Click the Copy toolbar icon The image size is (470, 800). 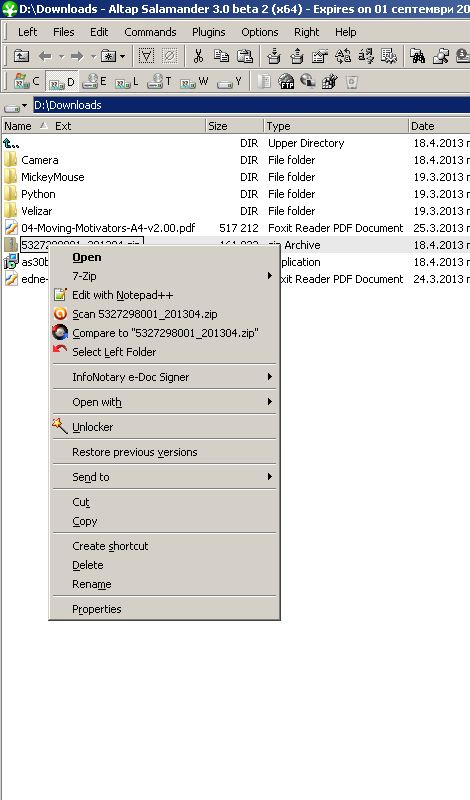(x=221, y=56)
